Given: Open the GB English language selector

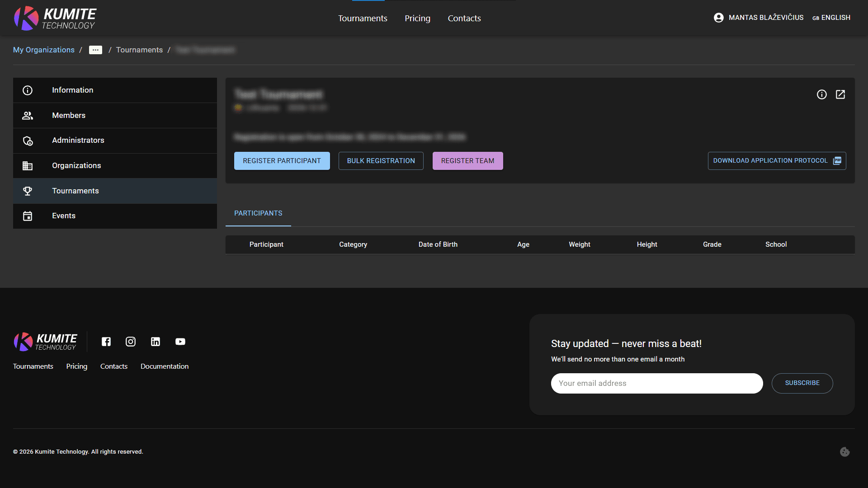Looking at the screenshot, I should click(x=831, y=18).
